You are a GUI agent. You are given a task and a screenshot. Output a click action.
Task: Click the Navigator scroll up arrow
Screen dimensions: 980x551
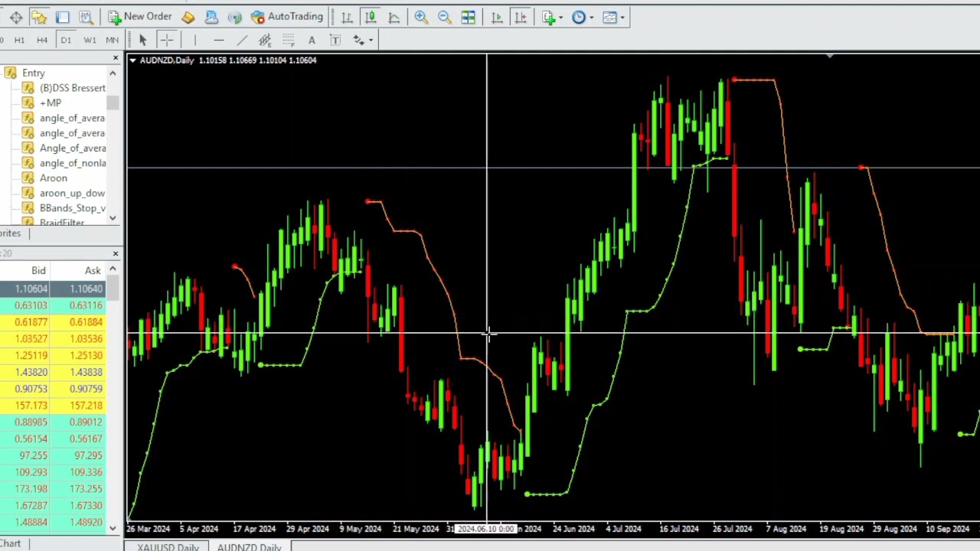[113, 73]
